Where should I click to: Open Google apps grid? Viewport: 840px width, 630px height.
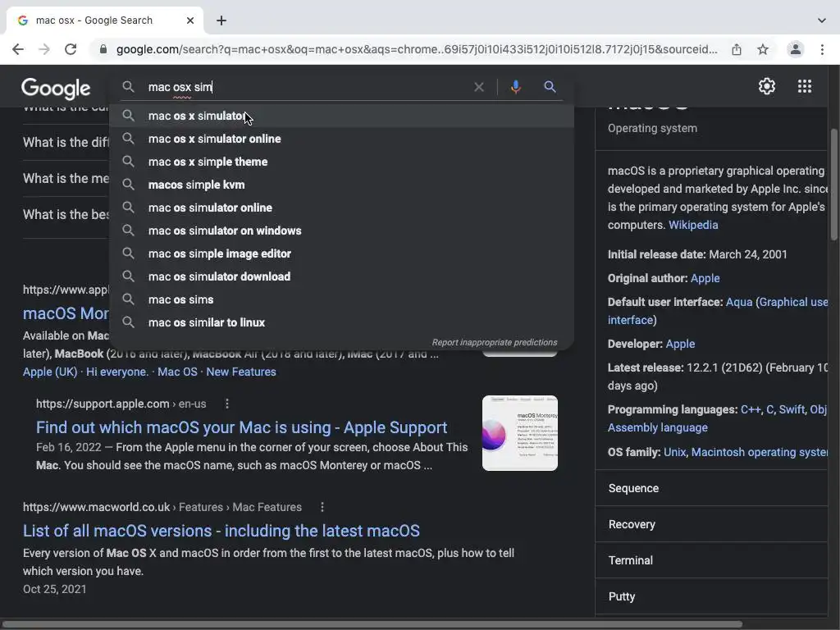click(x=805, y=86)
